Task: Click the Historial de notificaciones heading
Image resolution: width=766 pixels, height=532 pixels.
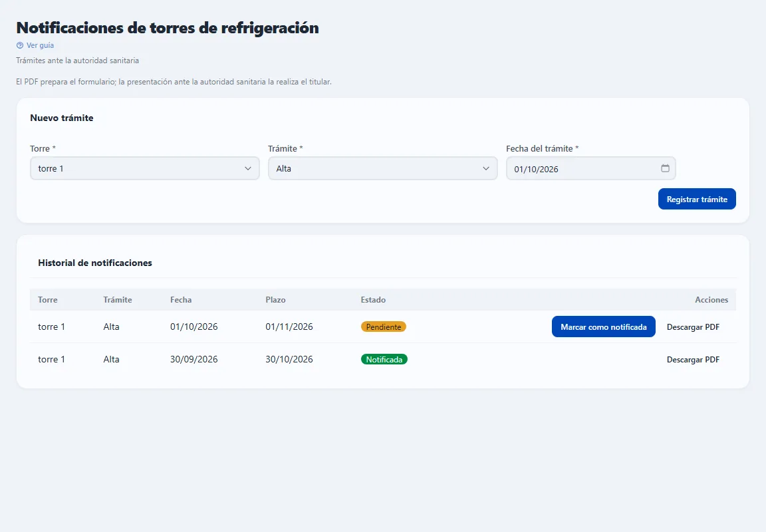Action: coord(95,263)
